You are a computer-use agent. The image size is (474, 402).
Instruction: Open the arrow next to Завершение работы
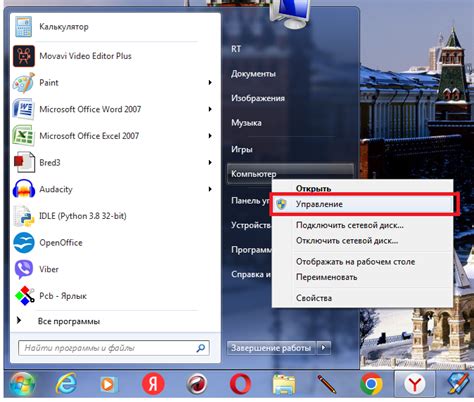point(323,348)
